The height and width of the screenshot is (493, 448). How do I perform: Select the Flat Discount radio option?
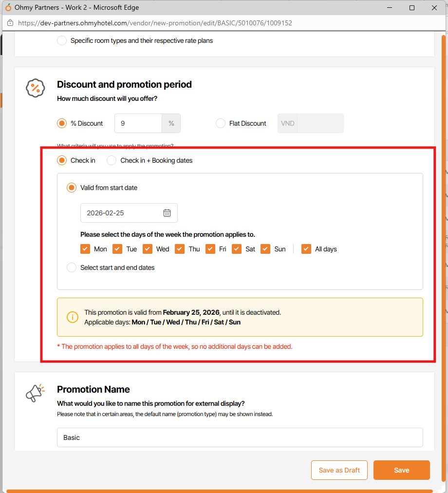pos(221,123)
